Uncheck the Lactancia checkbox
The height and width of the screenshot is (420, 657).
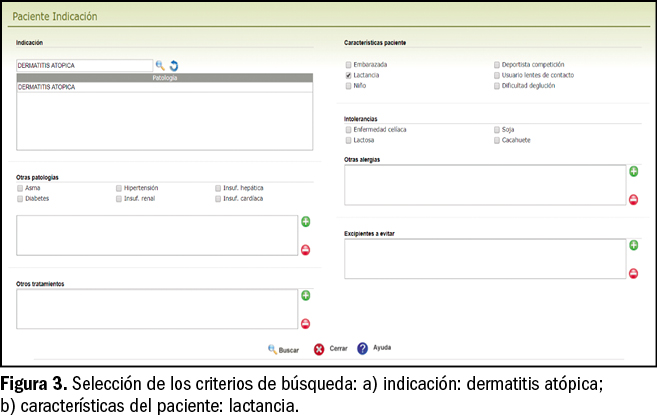(348, 75)
